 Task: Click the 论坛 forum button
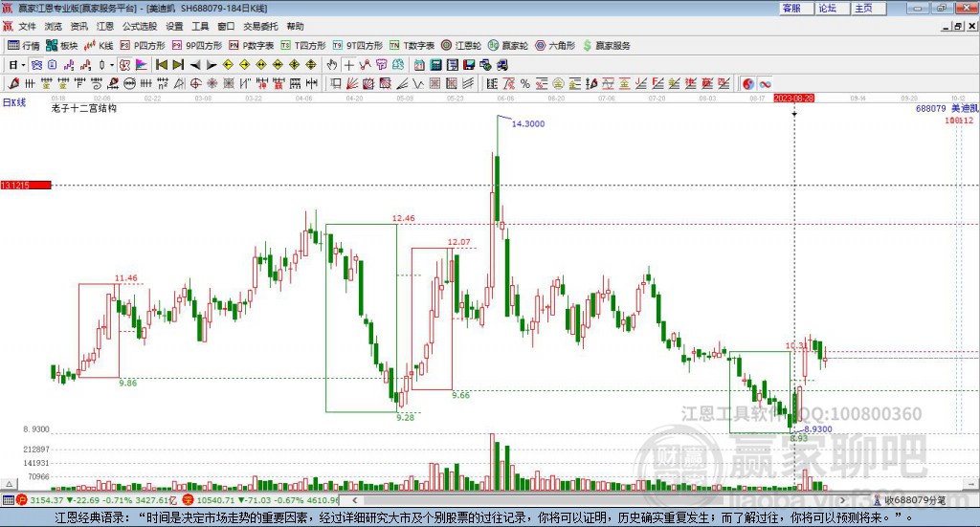coord(832,8)
